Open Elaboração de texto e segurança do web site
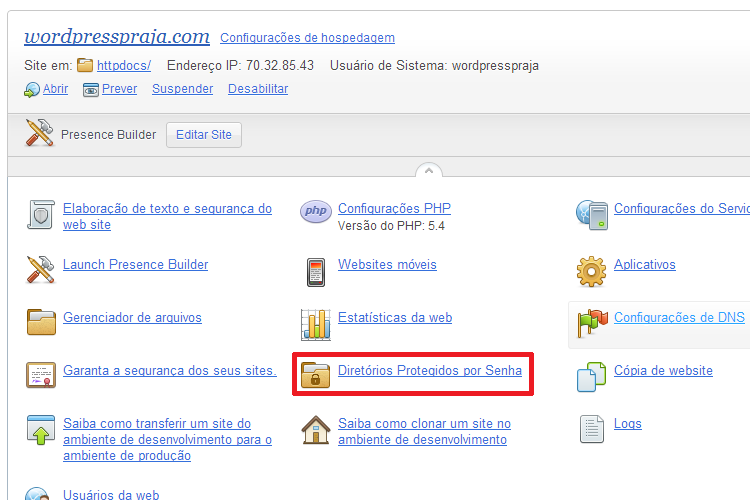The height and width of the screenshot is (500, 750). (167, 216)
